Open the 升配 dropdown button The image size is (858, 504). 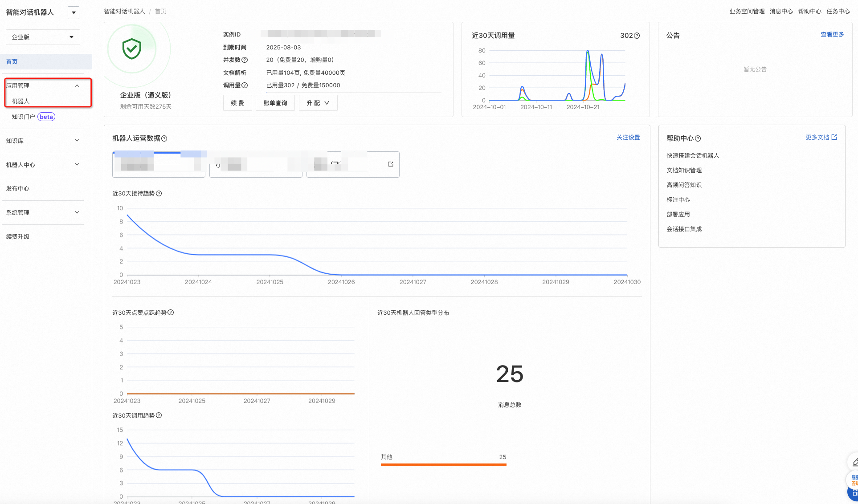click(x=318, y=103)
